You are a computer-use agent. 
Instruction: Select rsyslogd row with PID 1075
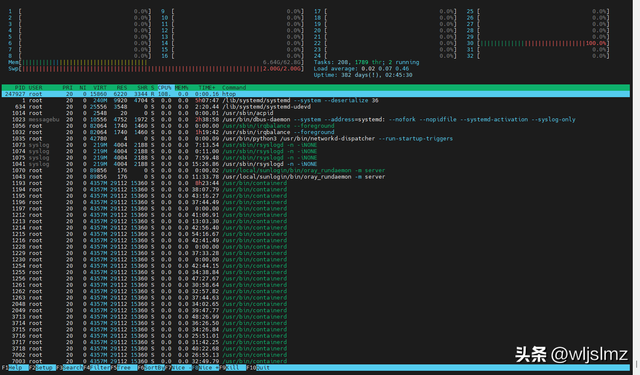tap(316, 158)
